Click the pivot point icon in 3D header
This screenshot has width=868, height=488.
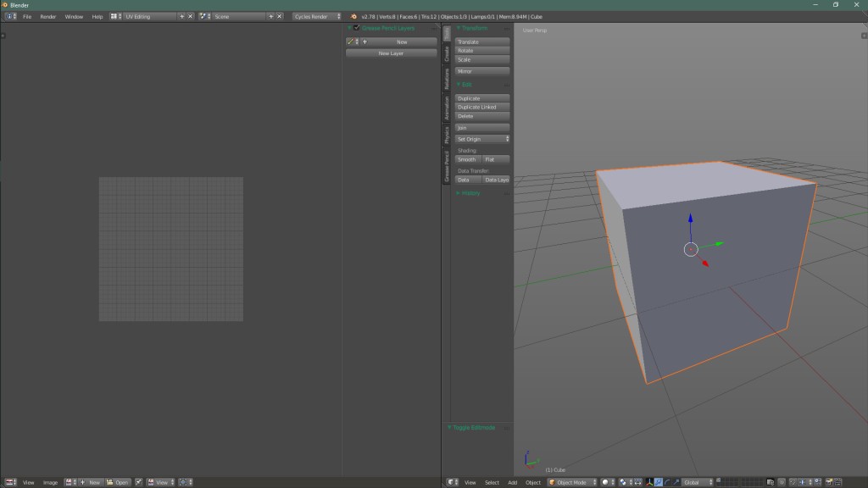tap(622, 482)
